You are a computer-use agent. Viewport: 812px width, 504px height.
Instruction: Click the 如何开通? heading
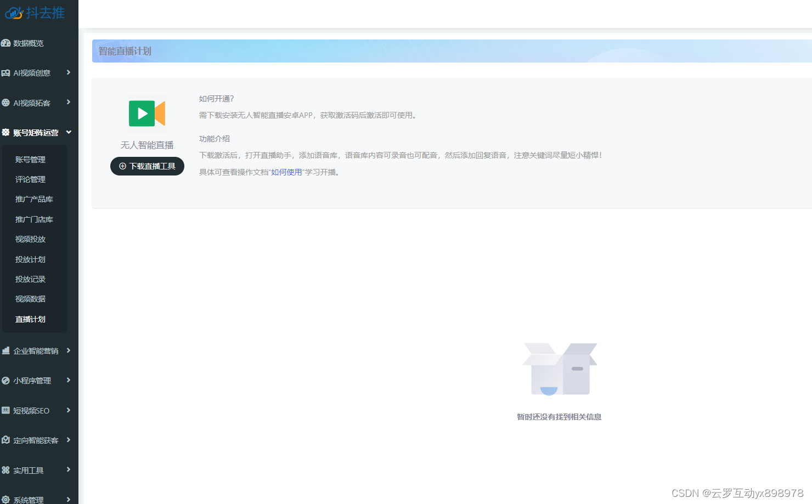tap(216, 99)
